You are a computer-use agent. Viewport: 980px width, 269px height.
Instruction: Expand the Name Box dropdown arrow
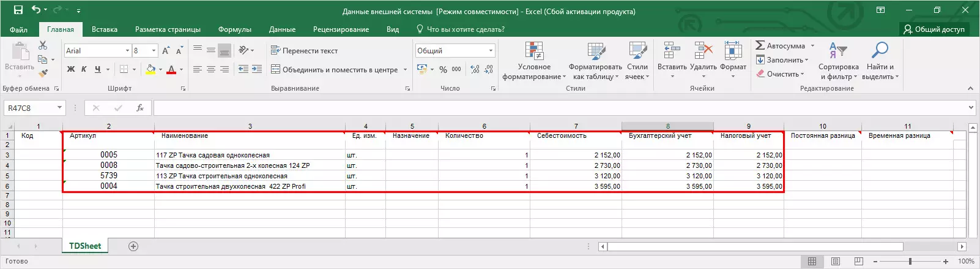(59, 108)
